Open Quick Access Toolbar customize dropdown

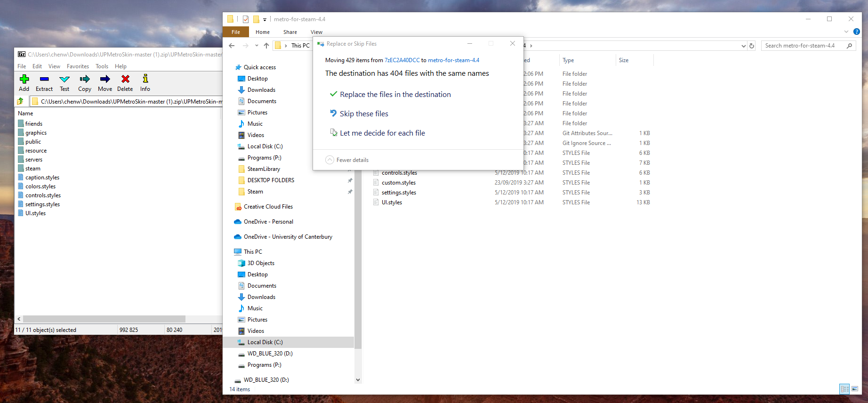265,19
